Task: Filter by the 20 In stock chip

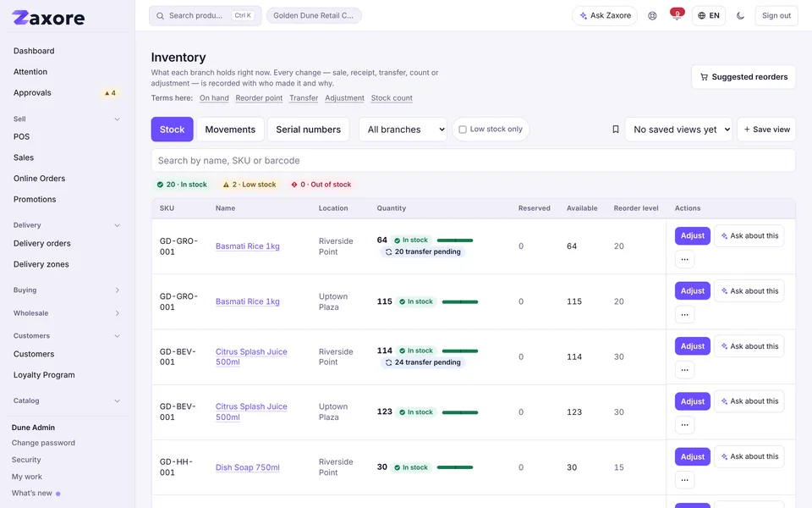Action: [x=182, y=185]
